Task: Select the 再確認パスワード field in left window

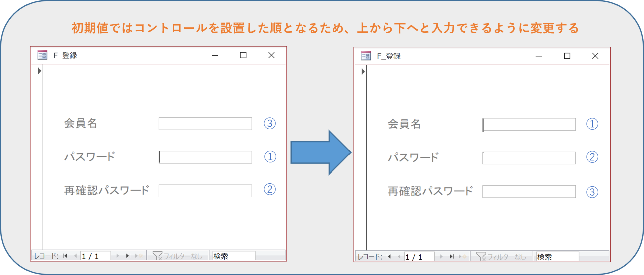Action: 205,191
